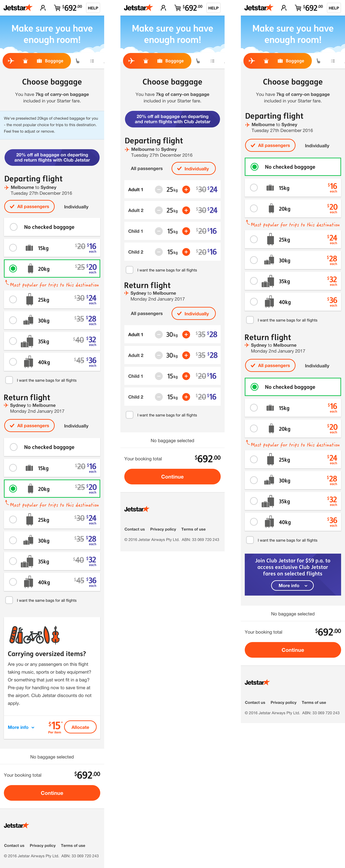Open HELP button in right screen header
This screenshot has height=868, width=345.
[x=333, y=8]
